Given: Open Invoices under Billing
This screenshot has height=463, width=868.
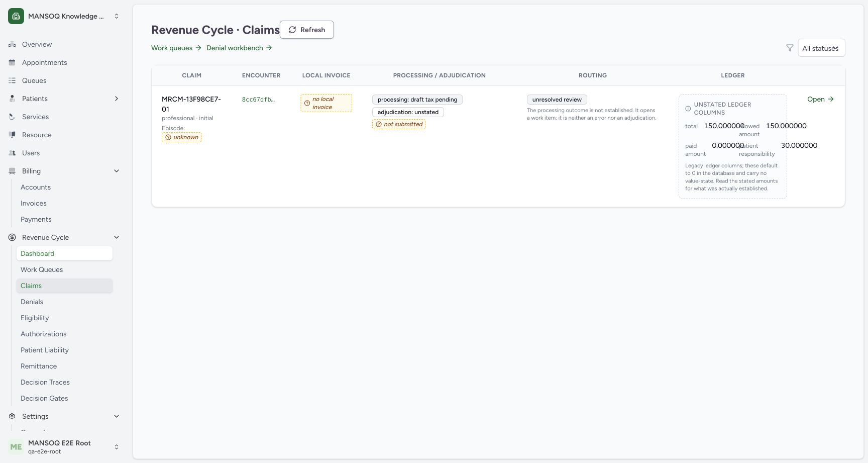Looking at the screenshot, I should [64, 203].
